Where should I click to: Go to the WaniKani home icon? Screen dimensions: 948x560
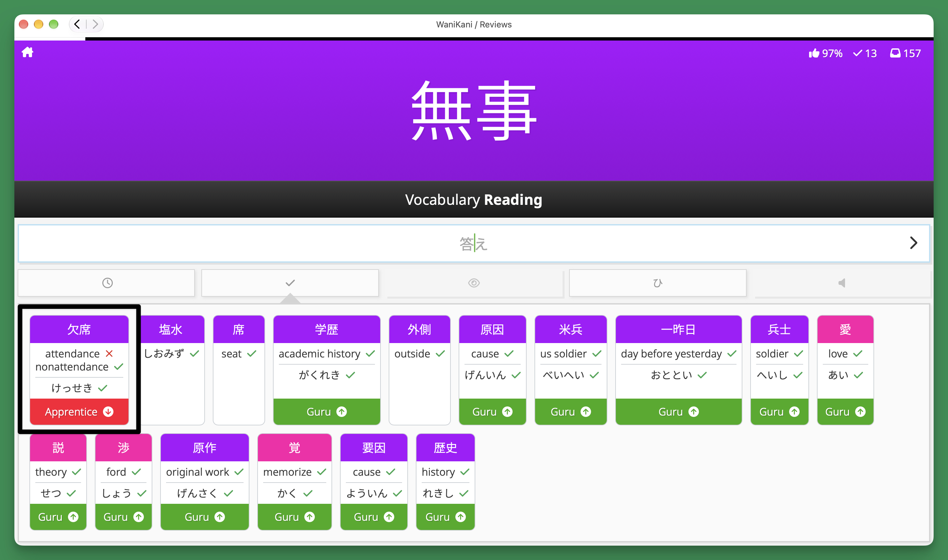(x=27, y=52)
